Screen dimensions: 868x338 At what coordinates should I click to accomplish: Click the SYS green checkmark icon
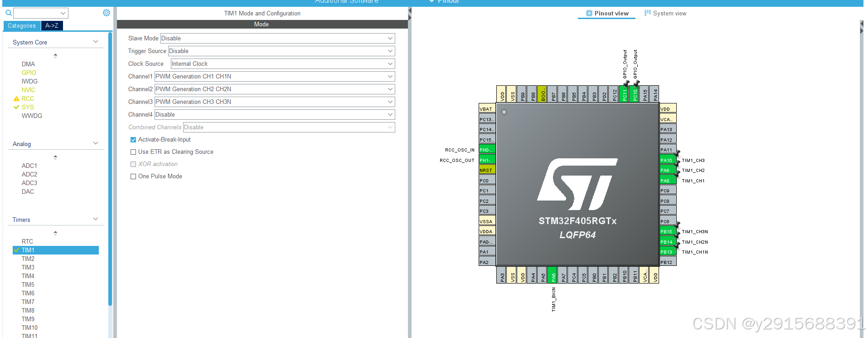pyautogui.click(x=17, y=107)
